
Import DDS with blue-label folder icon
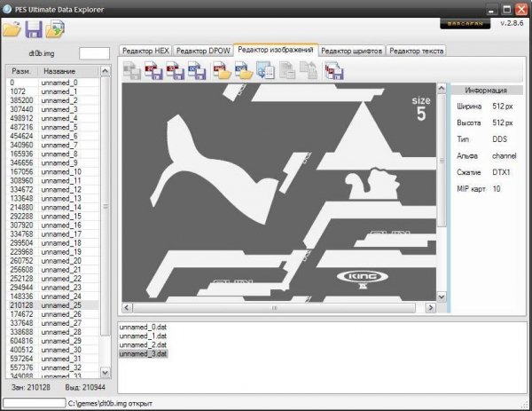tap(244, 71)
